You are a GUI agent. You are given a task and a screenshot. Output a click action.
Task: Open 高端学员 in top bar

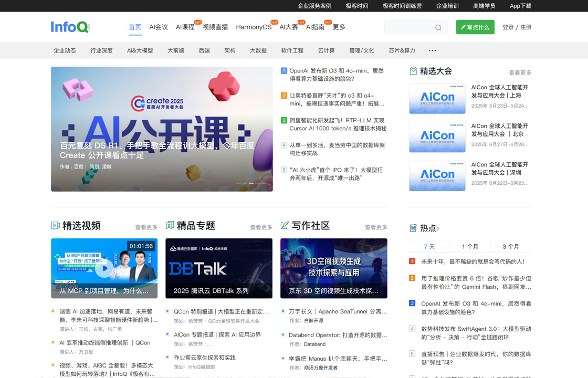click(x=484, y=6)
